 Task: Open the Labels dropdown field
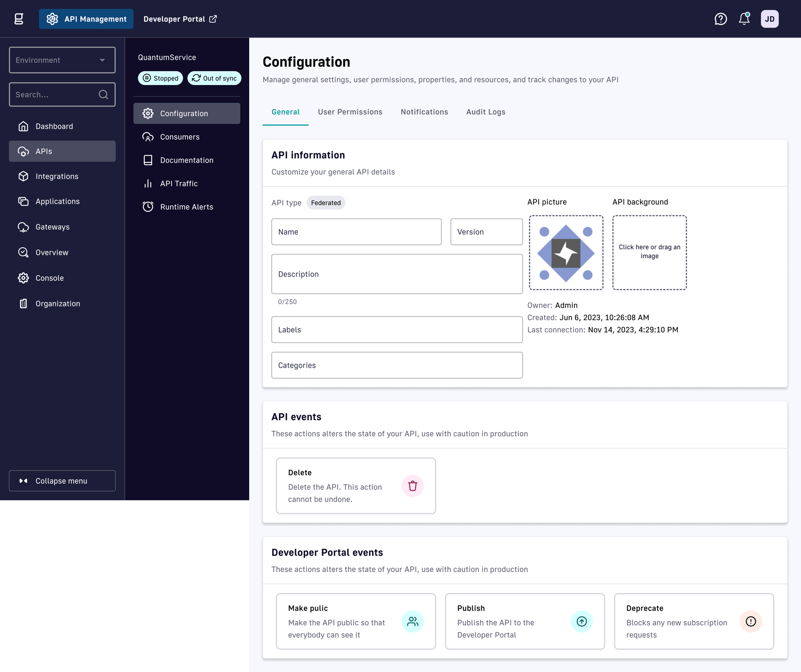[x=397, y=329]
